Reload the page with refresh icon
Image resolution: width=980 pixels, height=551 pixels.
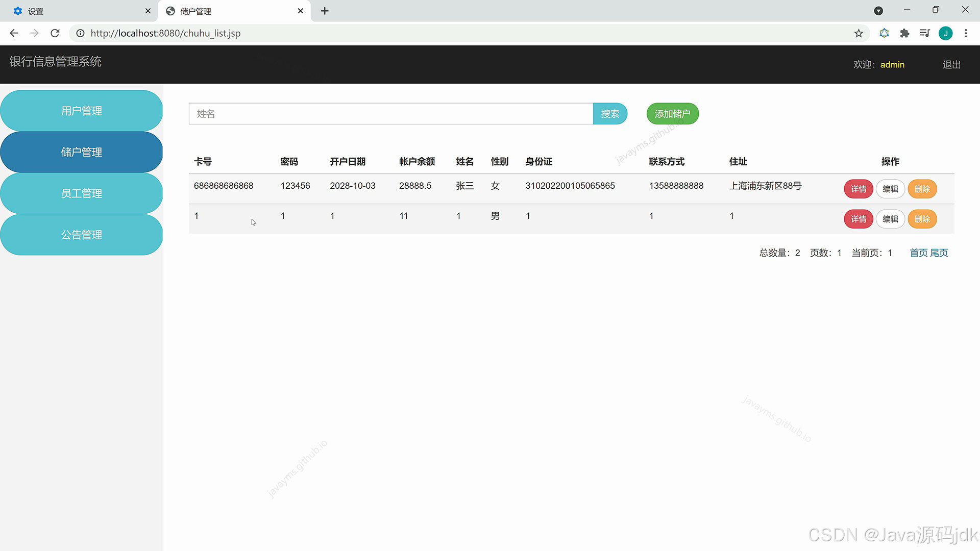click(x=55, y=33)
